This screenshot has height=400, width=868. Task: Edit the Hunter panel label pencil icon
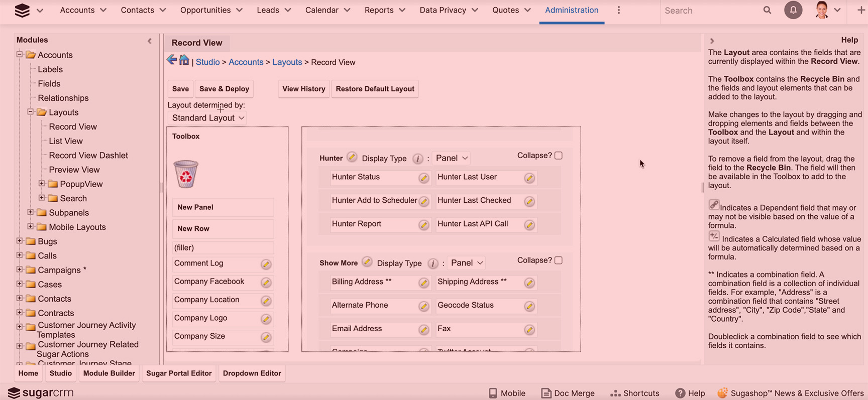pyautogui.click(x=352, y=158)
